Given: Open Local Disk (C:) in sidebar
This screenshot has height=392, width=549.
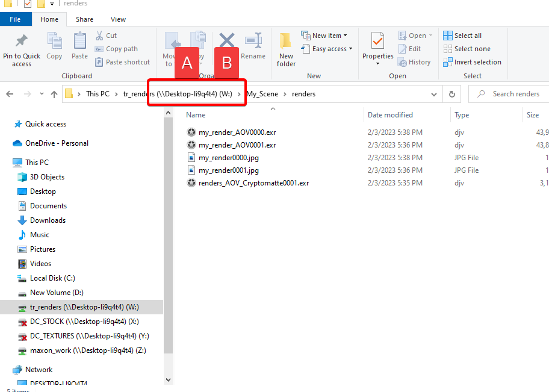Looking at the screenshot, I should coord(52,278).
